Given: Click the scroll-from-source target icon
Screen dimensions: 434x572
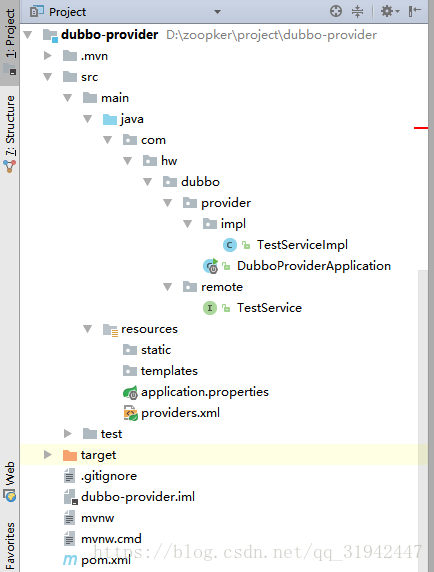Looking at the screenshot, I should [x=336, y=11].
